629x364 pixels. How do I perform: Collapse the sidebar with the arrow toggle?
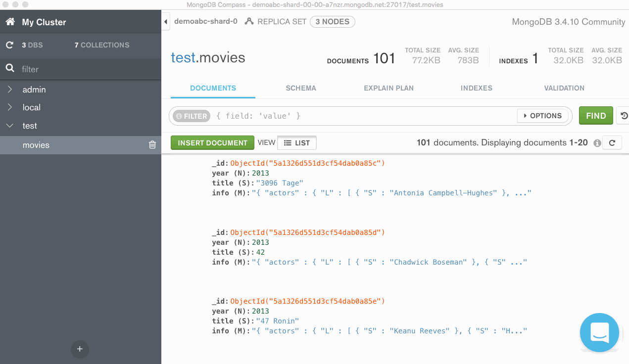[x=166, y=22]
